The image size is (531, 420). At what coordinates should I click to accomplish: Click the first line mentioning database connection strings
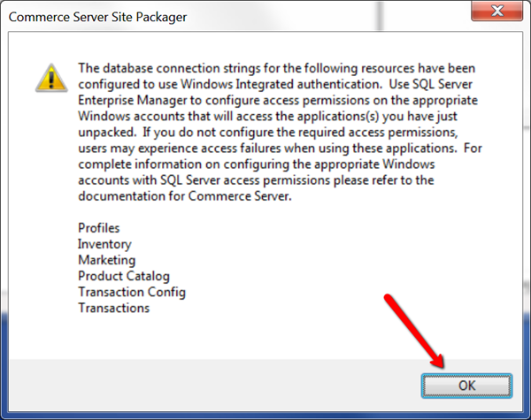(x=277, y=68)
